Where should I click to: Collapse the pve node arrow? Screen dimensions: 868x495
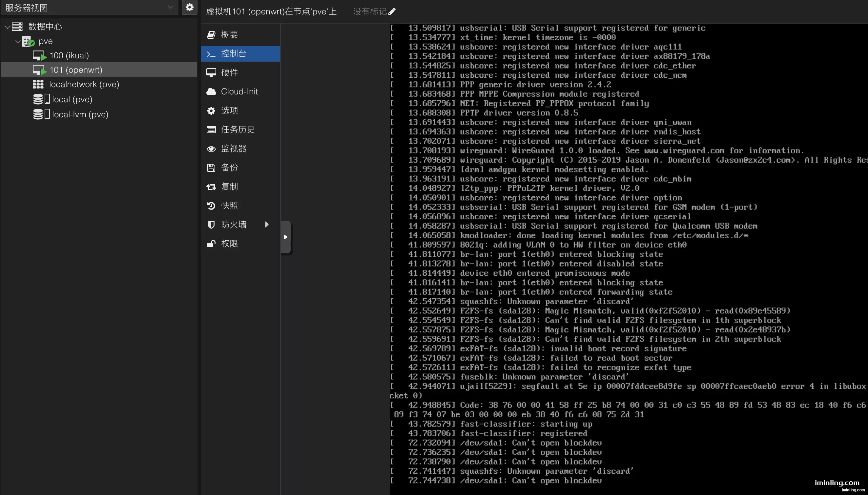point(18,41)
